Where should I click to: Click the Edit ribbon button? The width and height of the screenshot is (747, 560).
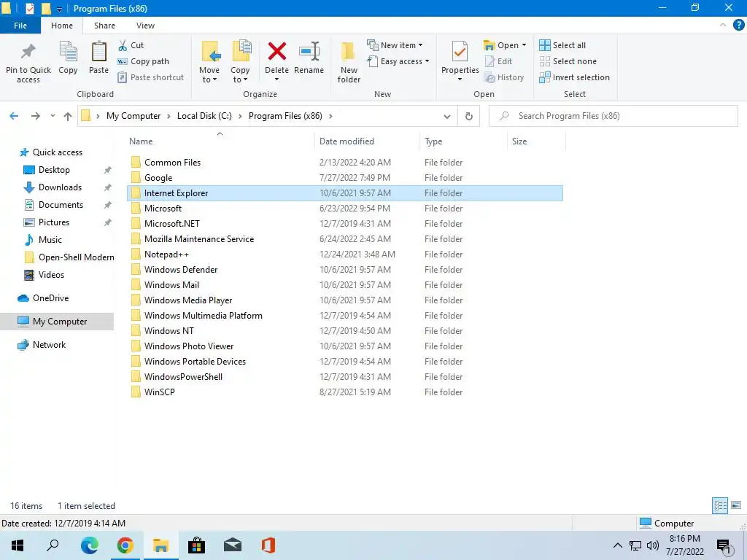click(498, 61)
